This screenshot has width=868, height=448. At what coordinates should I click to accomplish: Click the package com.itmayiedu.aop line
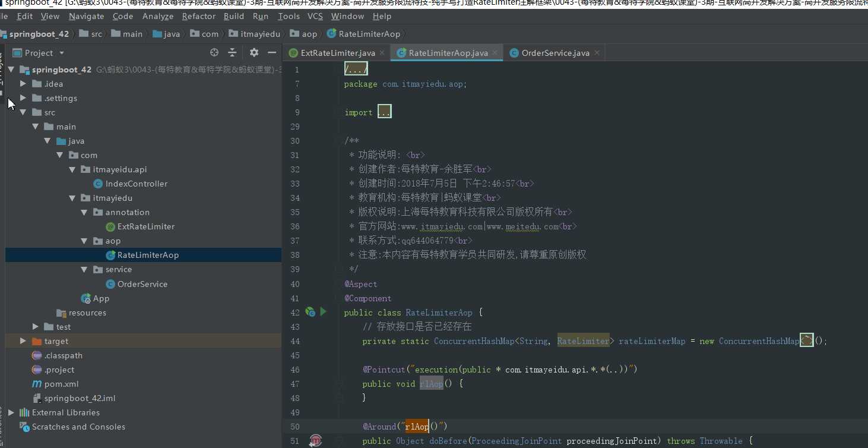tap(406, 84)
